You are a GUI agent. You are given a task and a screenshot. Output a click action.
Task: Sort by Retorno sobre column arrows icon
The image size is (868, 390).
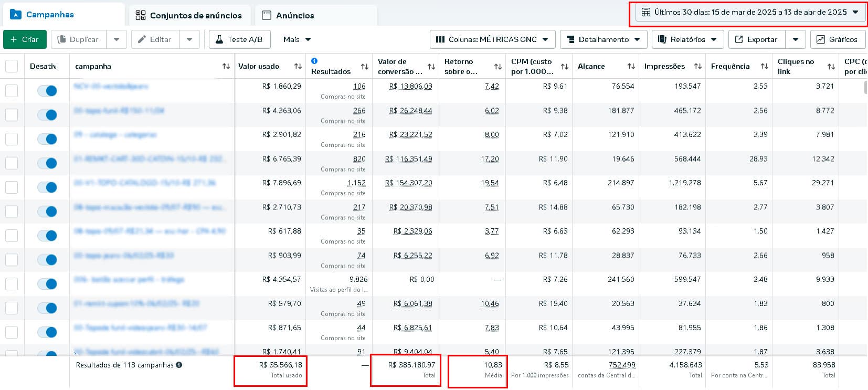[x=498, y=67]
